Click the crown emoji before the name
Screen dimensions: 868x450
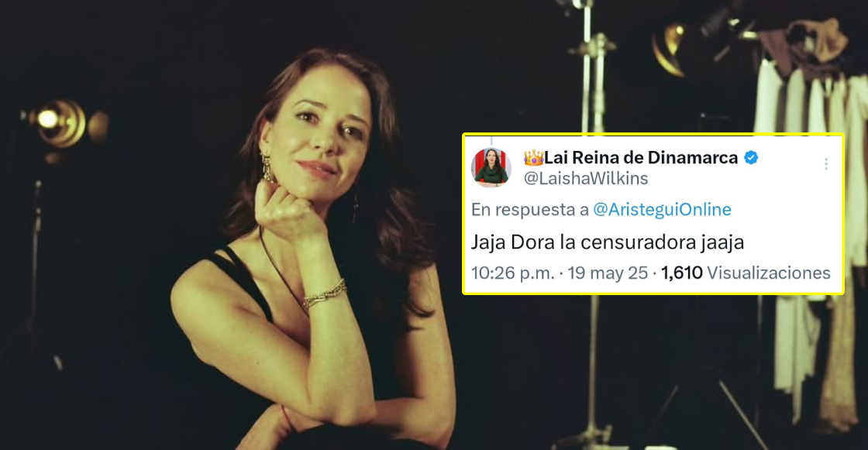533,158
